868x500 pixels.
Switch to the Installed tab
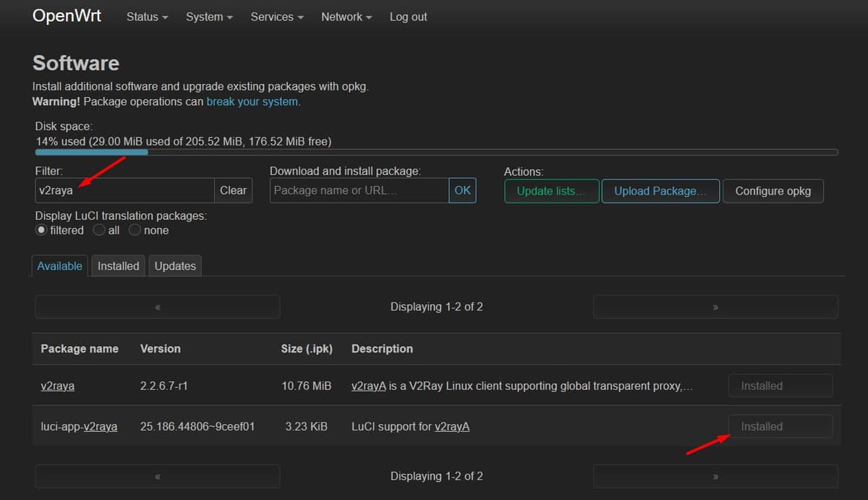tap(118, 266)
